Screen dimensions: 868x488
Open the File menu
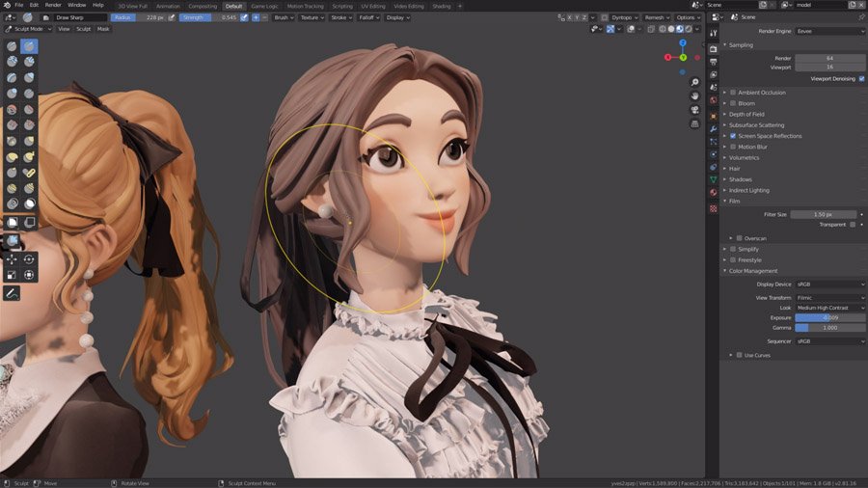click(x=19, y=5)
